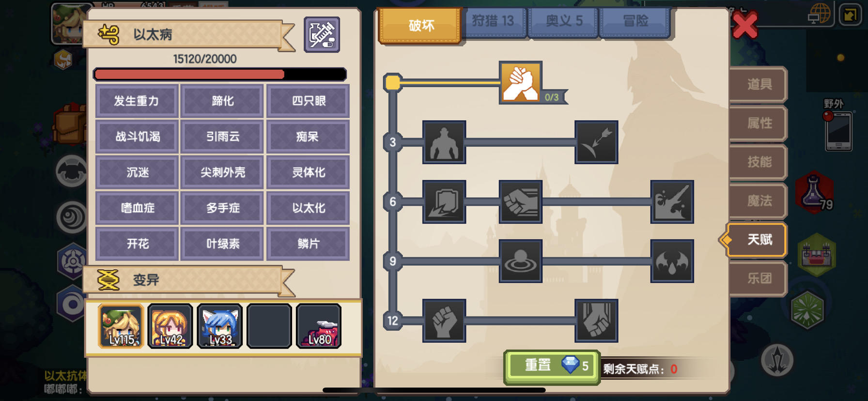Select the shockwave ripple talent node
This screenshot has height=401, width=868.
click(520, 261)
